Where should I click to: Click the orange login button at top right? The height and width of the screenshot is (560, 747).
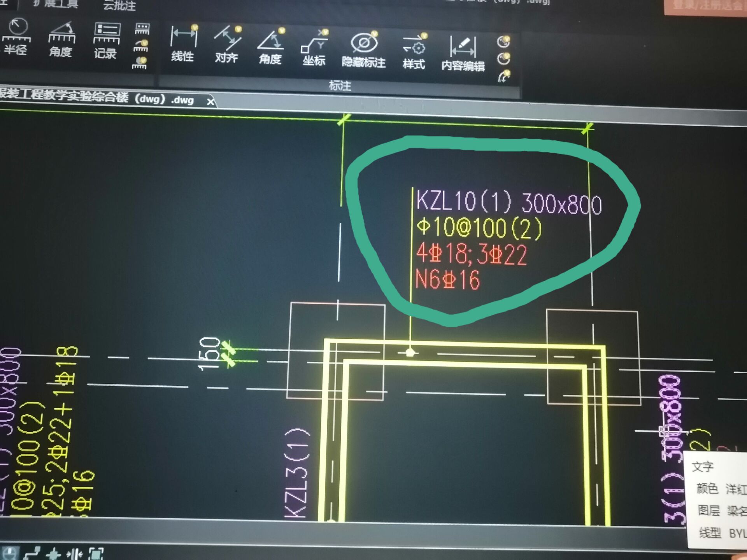pos(705,7)
